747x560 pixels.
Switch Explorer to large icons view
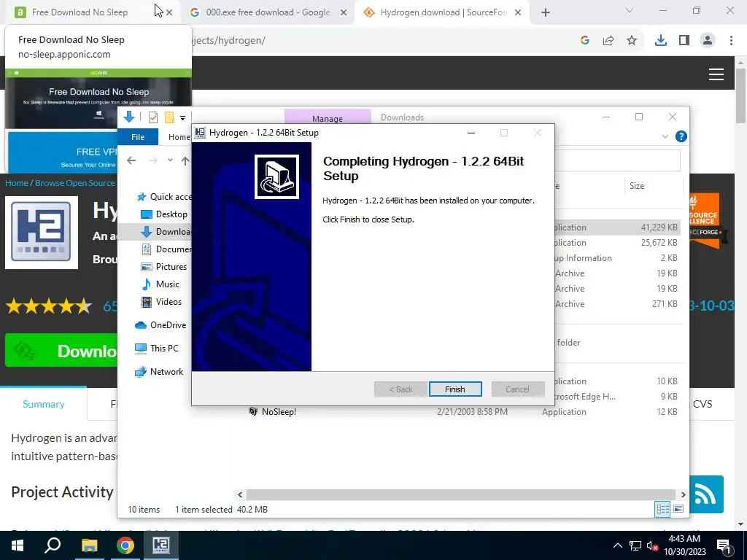tap(678, 509)
